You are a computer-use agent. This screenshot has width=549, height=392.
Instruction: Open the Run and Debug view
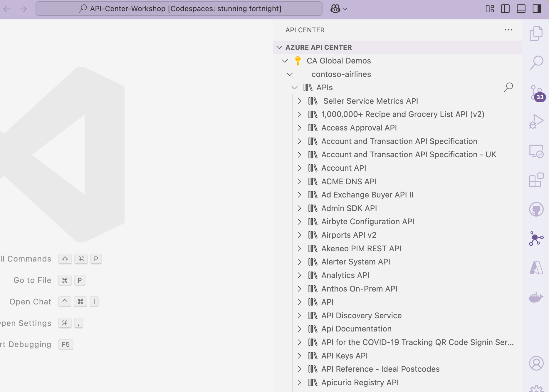tap(536, 121)
